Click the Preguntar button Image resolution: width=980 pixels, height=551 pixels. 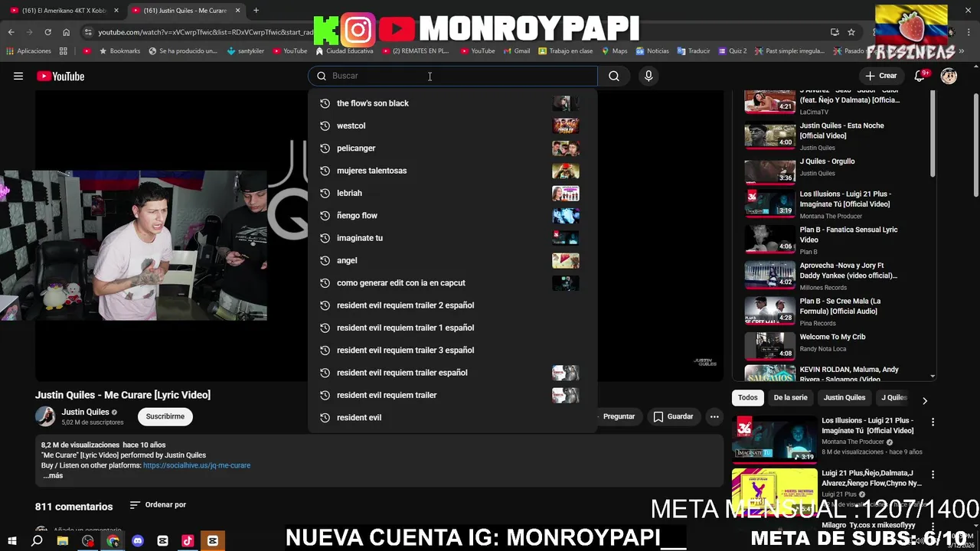619,416
